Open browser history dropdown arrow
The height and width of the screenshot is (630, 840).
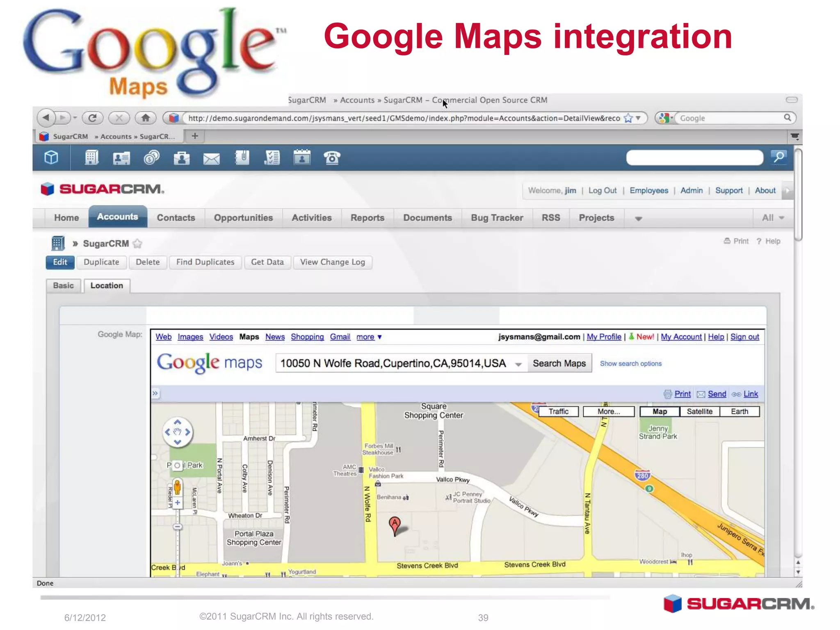[75, 118]
